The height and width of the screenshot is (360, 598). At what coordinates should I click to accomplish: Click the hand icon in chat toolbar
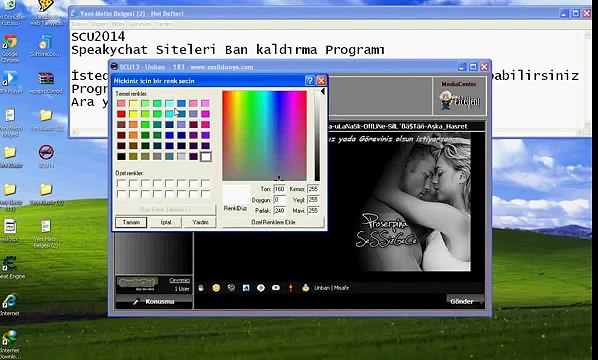(x=201, y=288)
